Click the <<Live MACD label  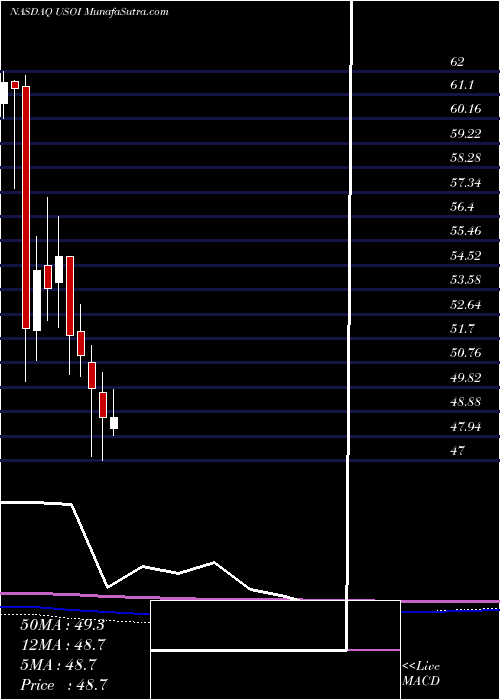pyautogui.click(x=421, y=673)
